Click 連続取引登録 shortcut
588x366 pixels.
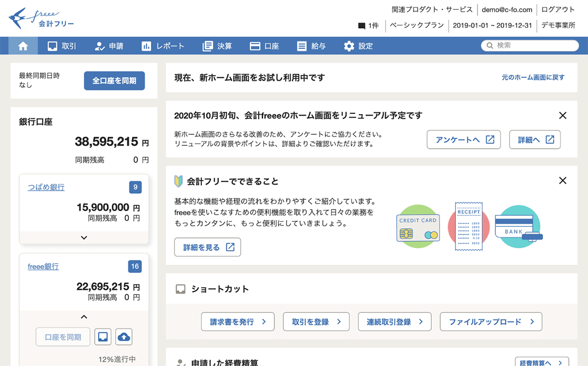394,322
